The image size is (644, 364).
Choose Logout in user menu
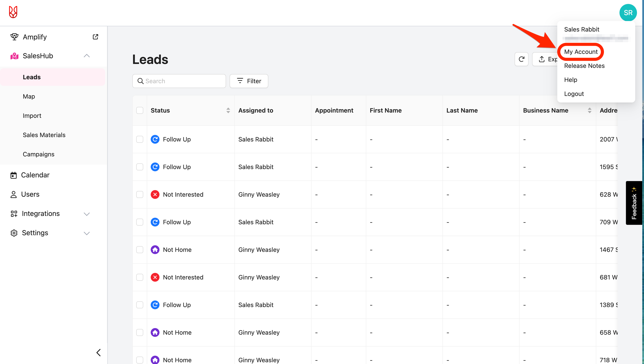pos(574,94)
